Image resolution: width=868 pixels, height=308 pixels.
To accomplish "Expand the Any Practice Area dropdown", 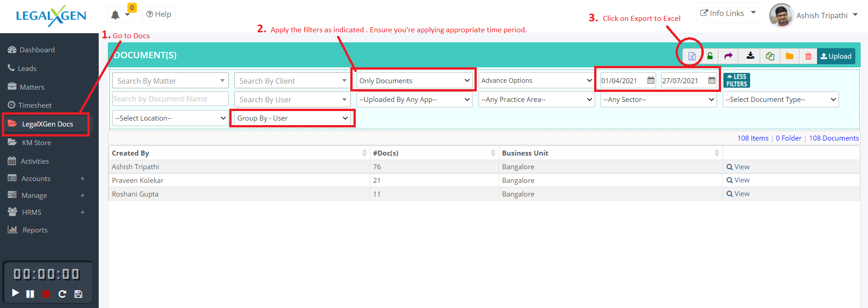I will [536, 100].
